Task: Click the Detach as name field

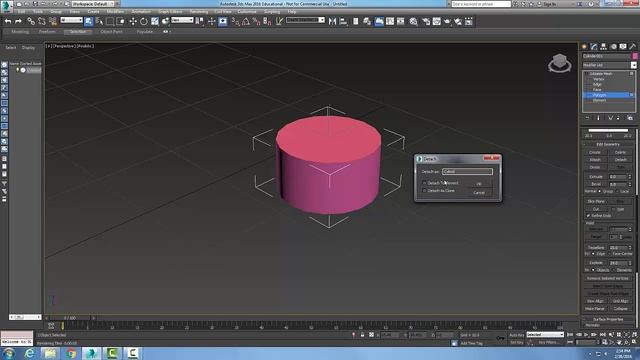Action: 467,171
